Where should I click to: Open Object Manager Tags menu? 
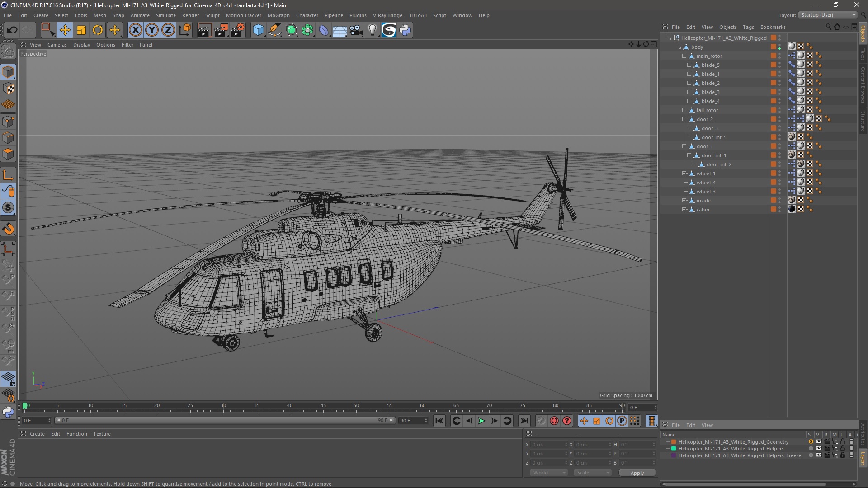pyautogui.click(x=748, y=27)
